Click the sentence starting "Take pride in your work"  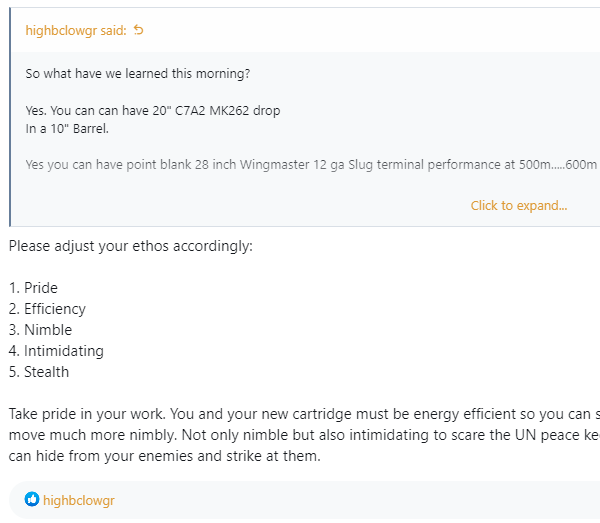300,414
